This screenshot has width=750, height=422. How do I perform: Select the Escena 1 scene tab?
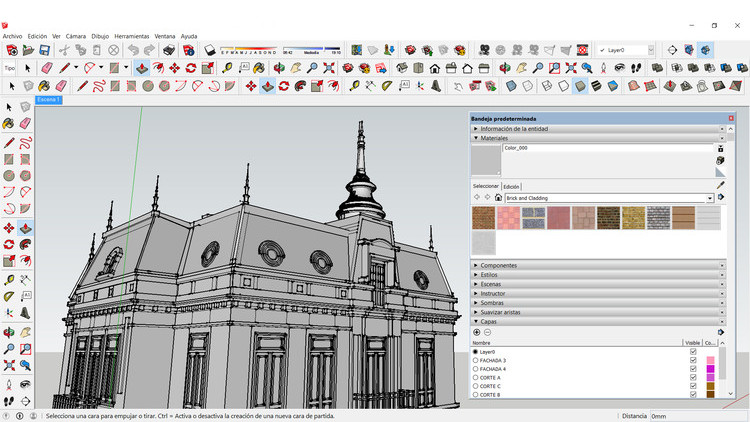(x=49, y=100)
